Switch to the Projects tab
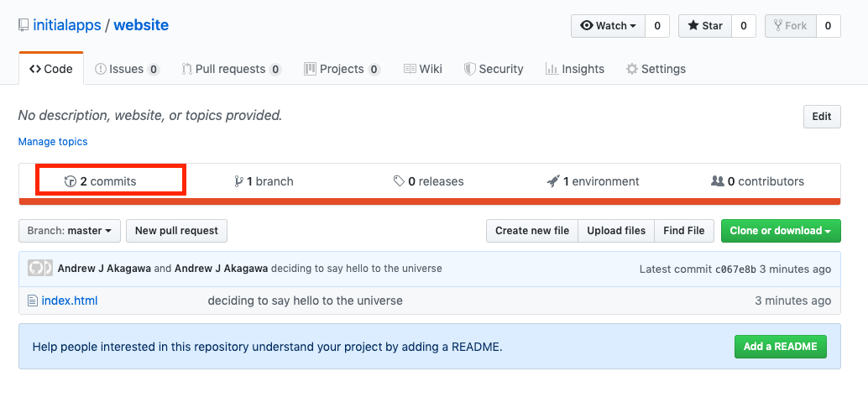 (342, 69)
